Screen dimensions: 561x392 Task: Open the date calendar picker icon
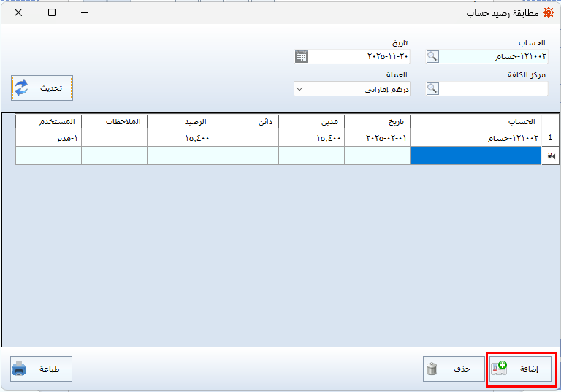coord(301,57)
